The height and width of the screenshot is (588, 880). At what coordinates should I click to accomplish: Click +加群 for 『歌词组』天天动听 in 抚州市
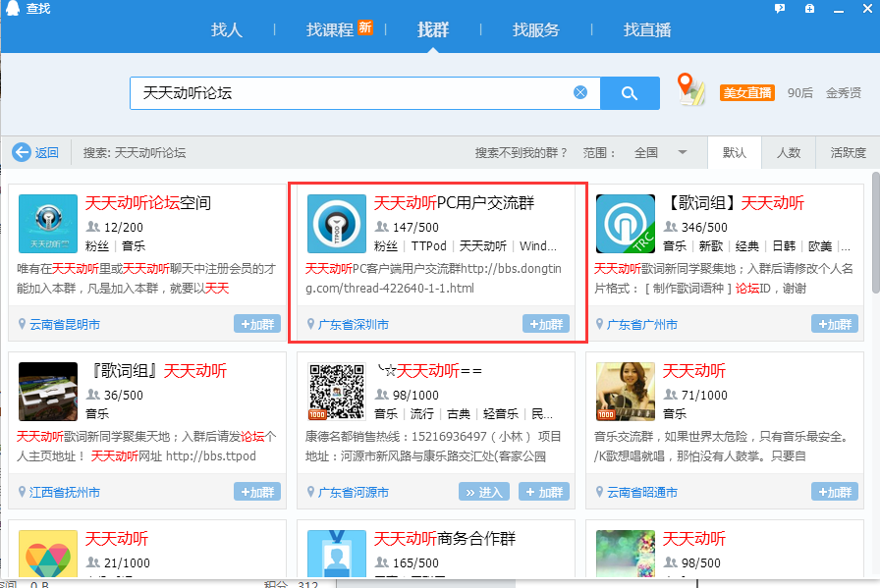[x=257, y=492]
